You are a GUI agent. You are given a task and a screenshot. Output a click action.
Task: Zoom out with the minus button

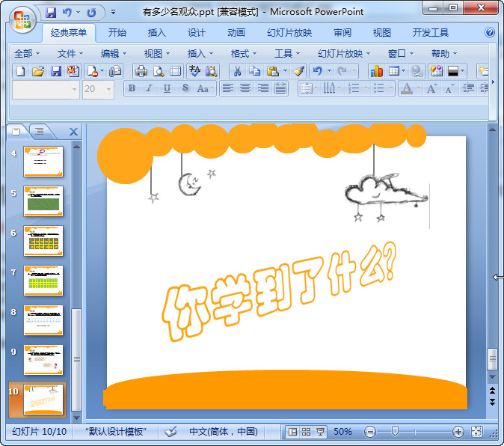point(370,432)
